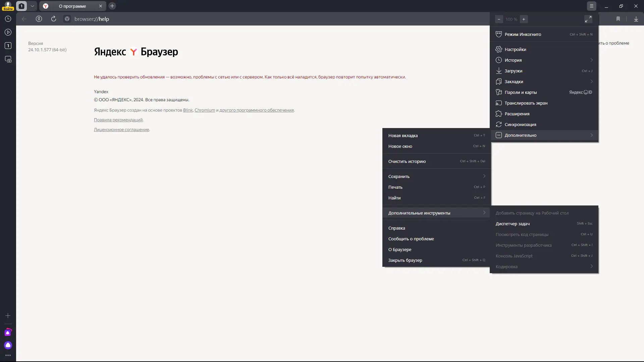644x362 pixels.
Task: Toggle fullscreen mode icon in menu
Action: point(588,19)
